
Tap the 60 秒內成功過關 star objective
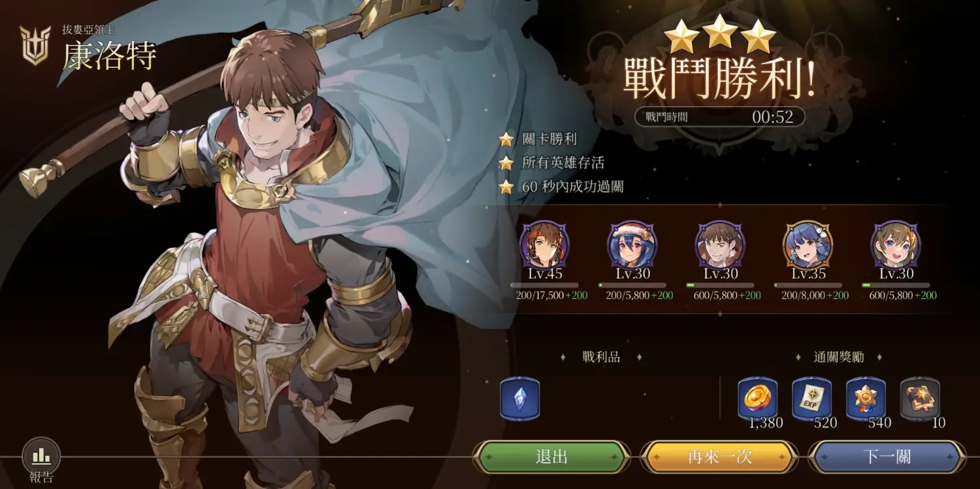point(561,186)
